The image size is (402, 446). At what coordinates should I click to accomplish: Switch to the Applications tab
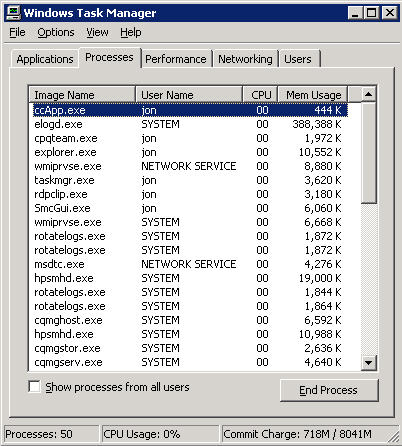click(45, 59)
